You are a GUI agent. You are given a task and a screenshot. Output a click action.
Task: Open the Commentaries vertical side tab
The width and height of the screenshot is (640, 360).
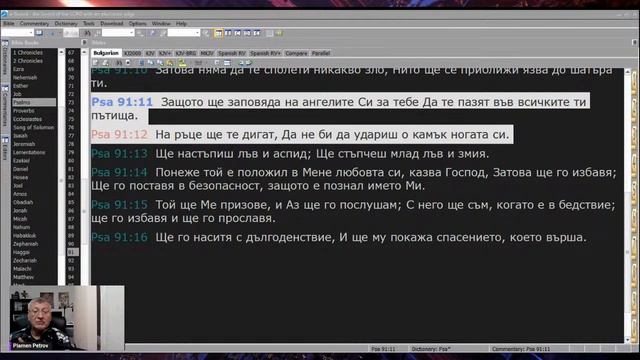pos(5,106)
